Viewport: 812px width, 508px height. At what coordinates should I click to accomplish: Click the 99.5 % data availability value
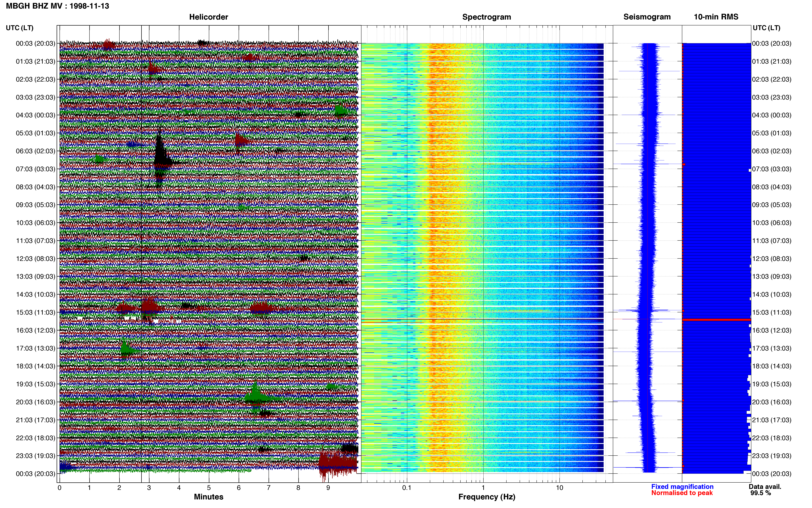(x=761, y=493)
